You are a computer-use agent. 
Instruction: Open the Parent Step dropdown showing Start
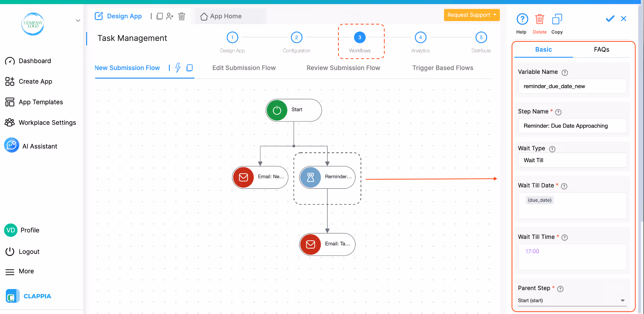click(x=571, y=300)
